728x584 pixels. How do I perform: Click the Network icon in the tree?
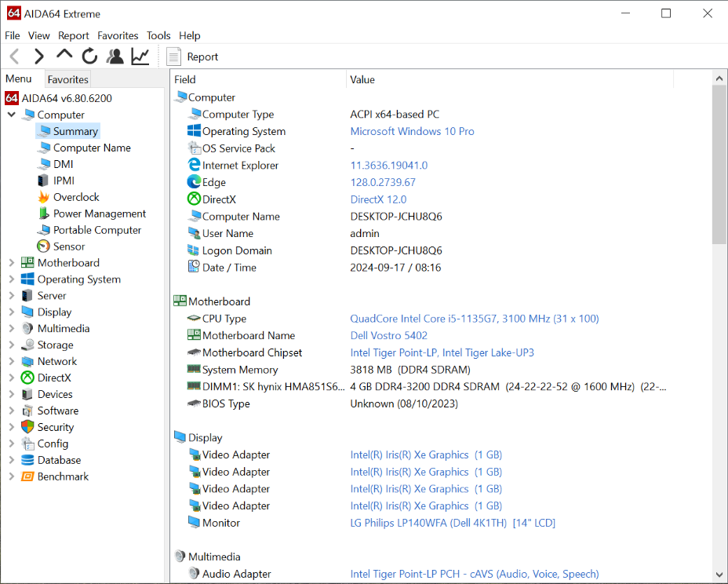(x=27, y=361)
